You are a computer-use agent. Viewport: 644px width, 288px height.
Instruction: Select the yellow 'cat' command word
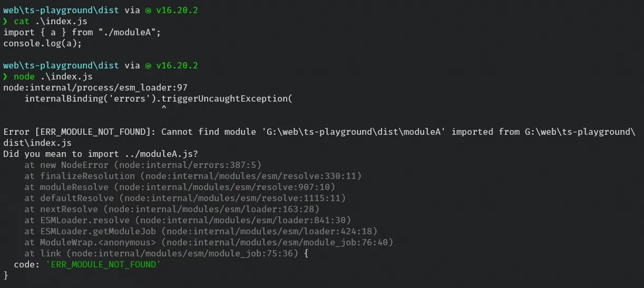(x=22, y=22)
